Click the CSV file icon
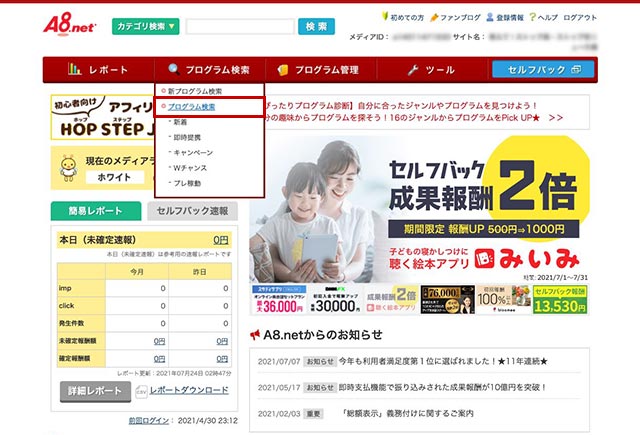Image resolution: width=640 pixels, height=435 pixels. tap(141, 392)
